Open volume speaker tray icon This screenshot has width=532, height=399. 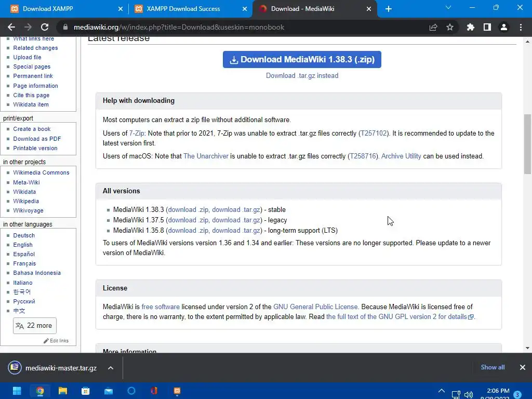pos(469,395)
